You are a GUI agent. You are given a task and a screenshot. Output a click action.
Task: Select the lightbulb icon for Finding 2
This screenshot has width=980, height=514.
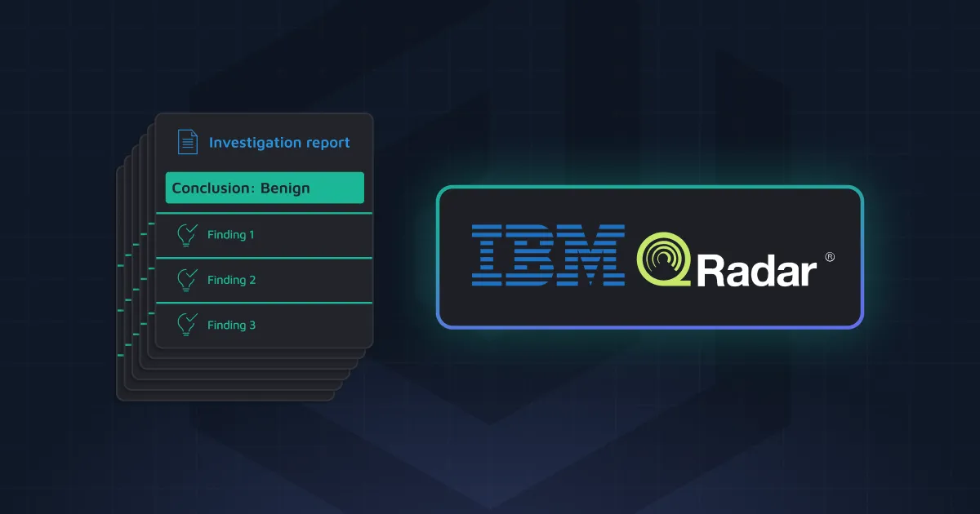coord(188,281)
